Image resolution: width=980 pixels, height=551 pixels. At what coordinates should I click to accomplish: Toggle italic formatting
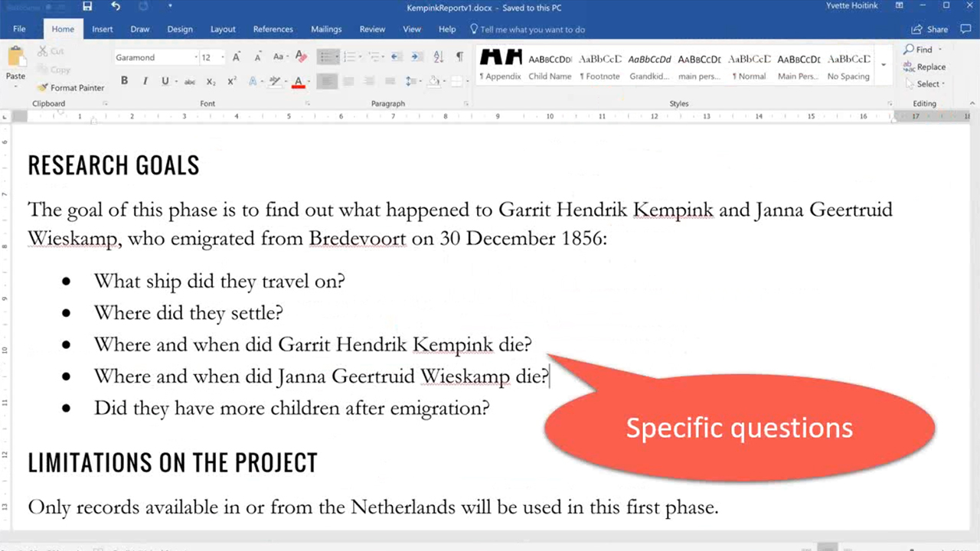tap(145, 81)
